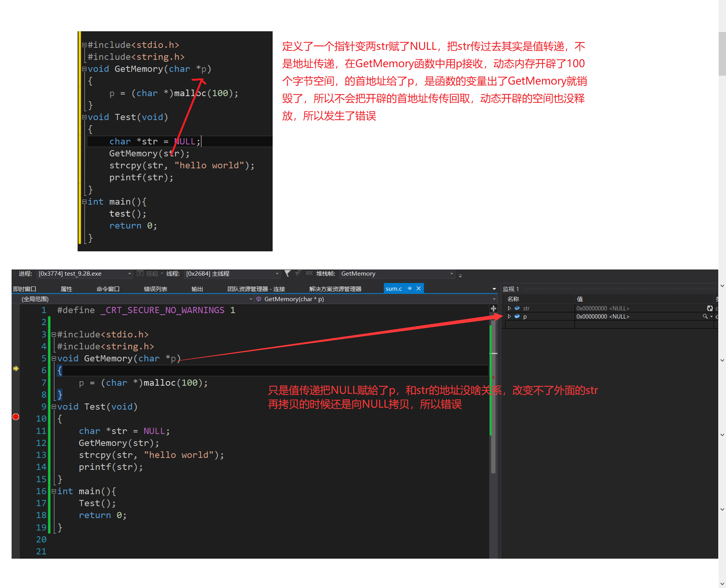Image resolution: width=726 pixels, height=588 pixels.
Task: Click the yellow current statement arrow on line 6
Action: point(16,368)
